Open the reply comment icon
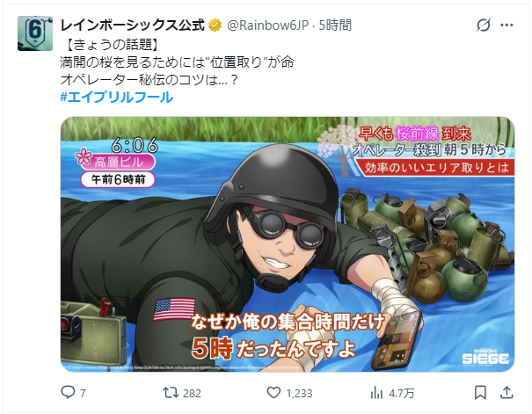This screenshot has width=532, height=414. [68, 392]
